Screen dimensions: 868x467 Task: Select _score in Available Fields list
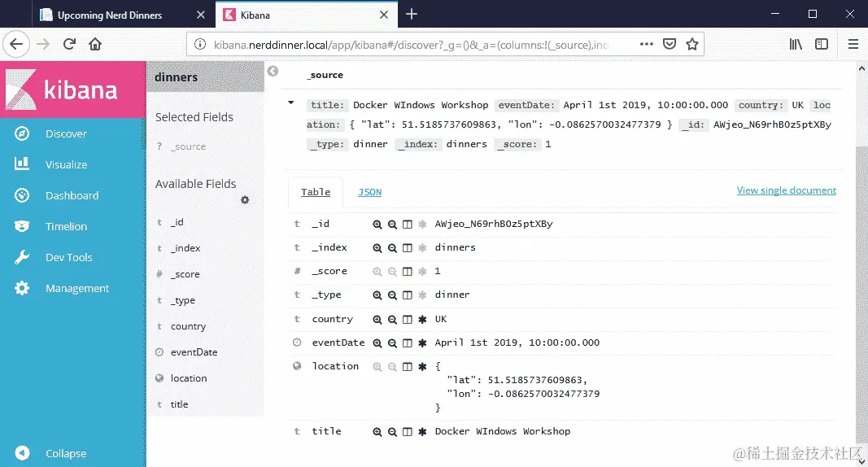[x=185, y=274]
